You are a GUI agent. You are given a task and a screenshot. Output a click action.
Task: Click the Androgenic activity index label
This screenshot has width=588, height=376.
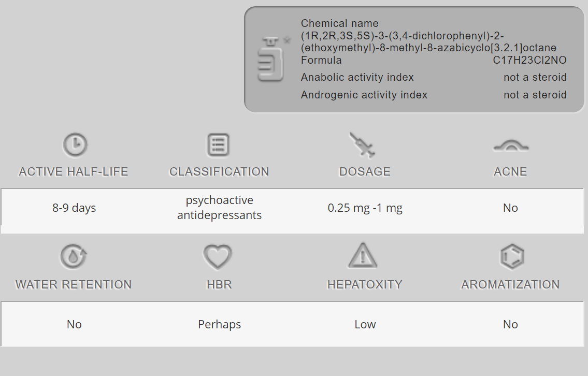[364, 95]
